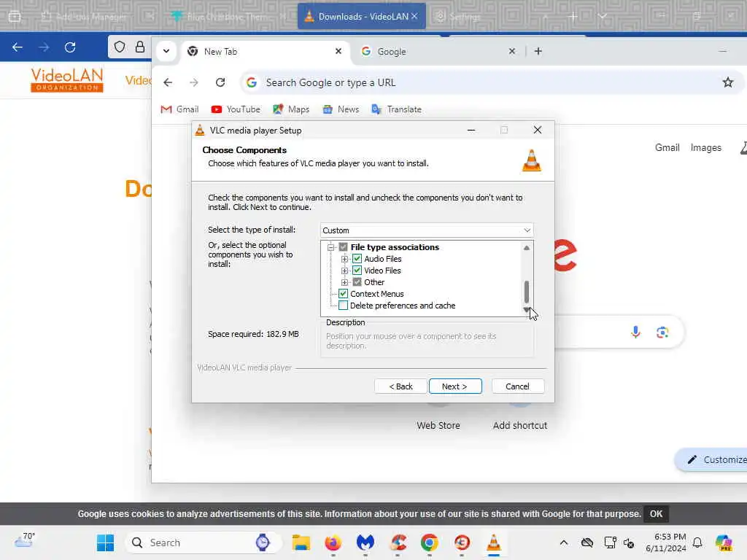747x560 pixels.
Task: Close the Downloads - VideoLAN Firefox tab
Action: 414,16
